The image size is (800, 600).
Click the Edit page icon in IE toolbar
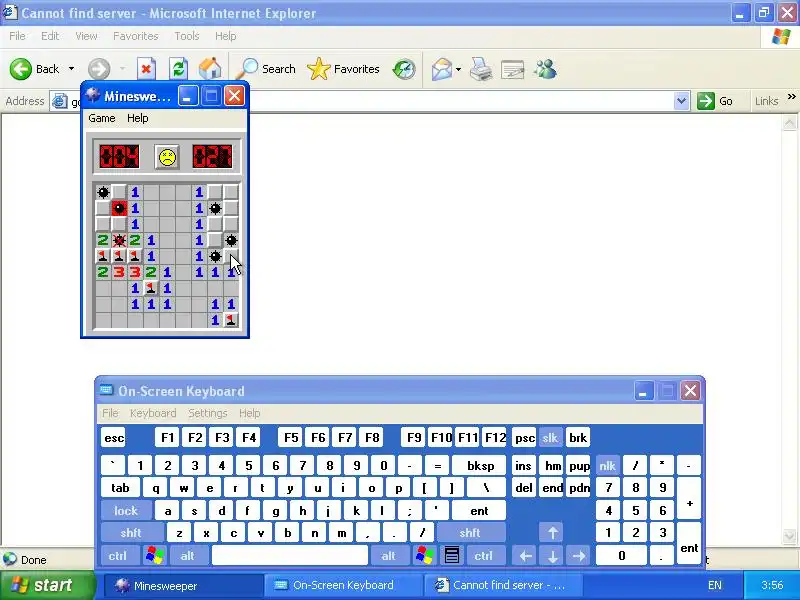point(513,69)
